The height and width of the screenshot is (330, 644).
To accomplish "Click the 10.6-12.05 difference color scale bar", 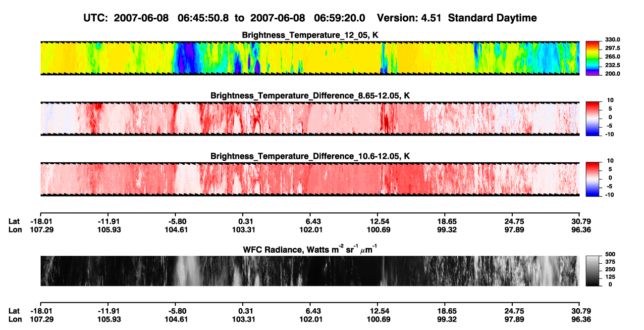I will pyautogui.click(x=593, y=178).
